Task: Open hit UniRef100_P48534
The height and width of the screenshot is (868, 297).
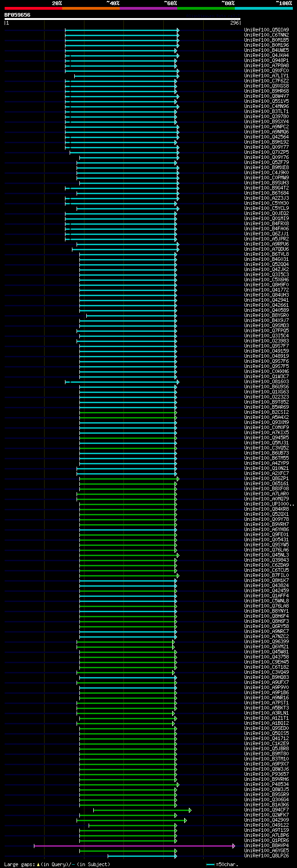Action: [266, 785]
